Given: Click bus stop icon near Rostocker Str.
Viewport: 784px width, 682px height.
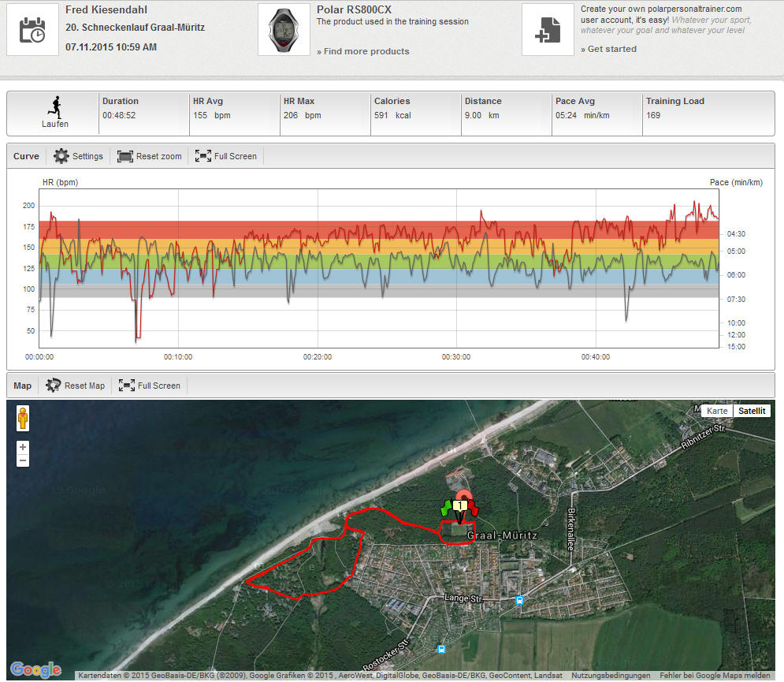Looking at the screenshot, I should [x=441, y=649].
